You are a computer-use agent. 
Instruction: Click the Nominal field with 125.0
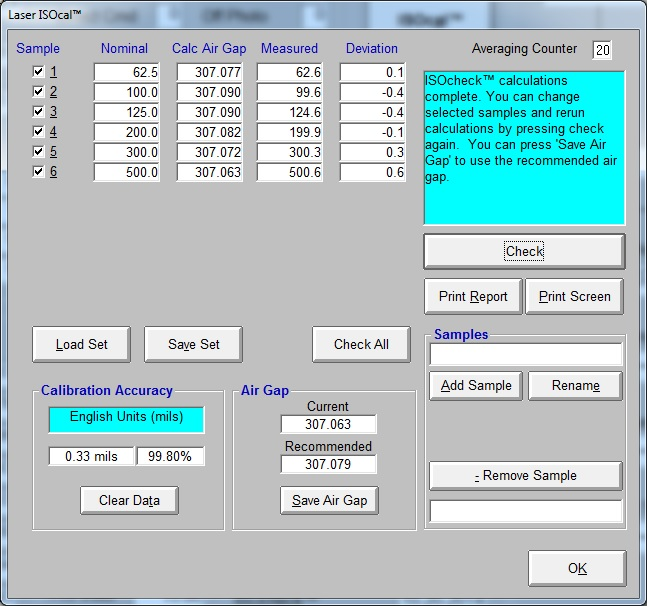click(127, 112)
